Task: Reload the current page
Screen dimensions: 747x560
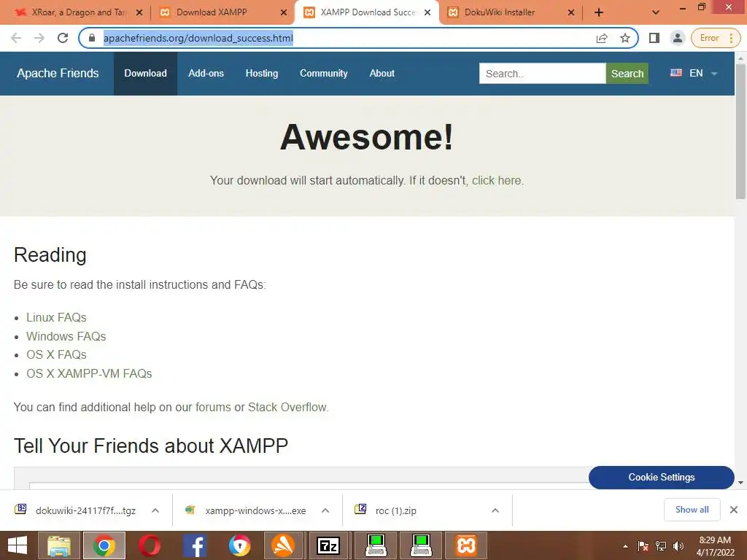Action: 63,38
